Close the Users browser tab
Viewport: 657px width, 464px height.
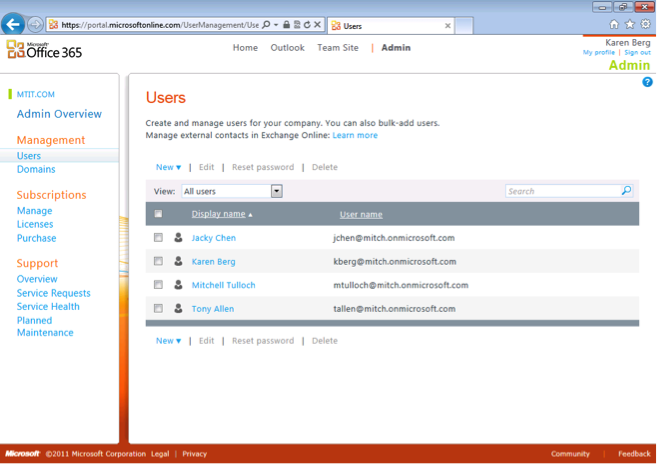pyautogui.click(x=447, y=26)
